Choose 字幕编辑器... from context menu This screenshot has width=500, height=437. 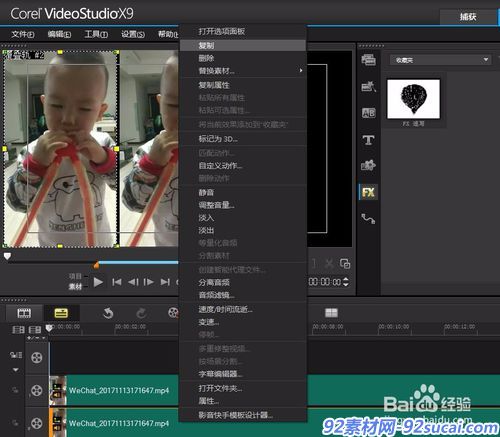[x=243, y=374]
